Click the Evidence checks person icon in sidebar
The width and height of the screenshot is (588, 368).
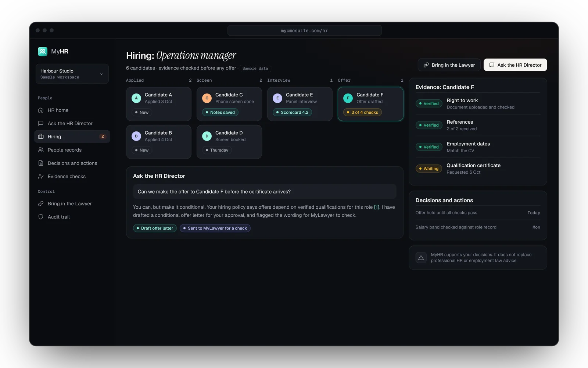pyautogui.click(x=41, y=176)
